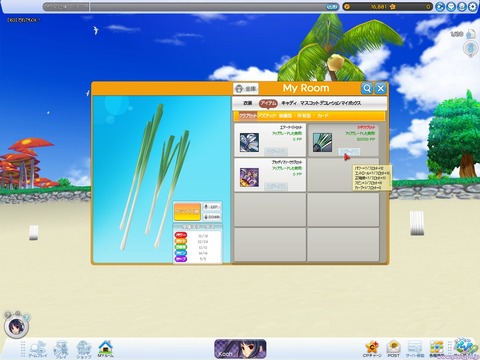The height and width of the screenshot is (360, 480).
Task: Select the orange control stat pill
Action: point(181,241)
